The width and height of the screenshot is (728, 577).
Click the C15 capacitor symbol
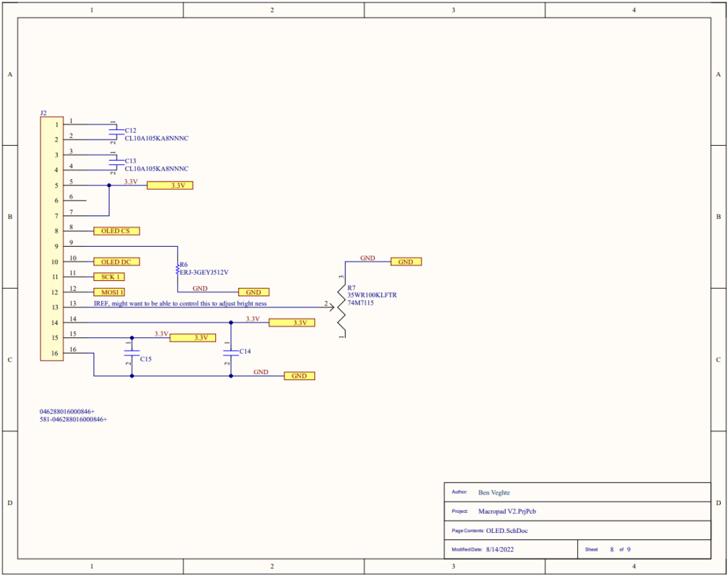[131, 351]
